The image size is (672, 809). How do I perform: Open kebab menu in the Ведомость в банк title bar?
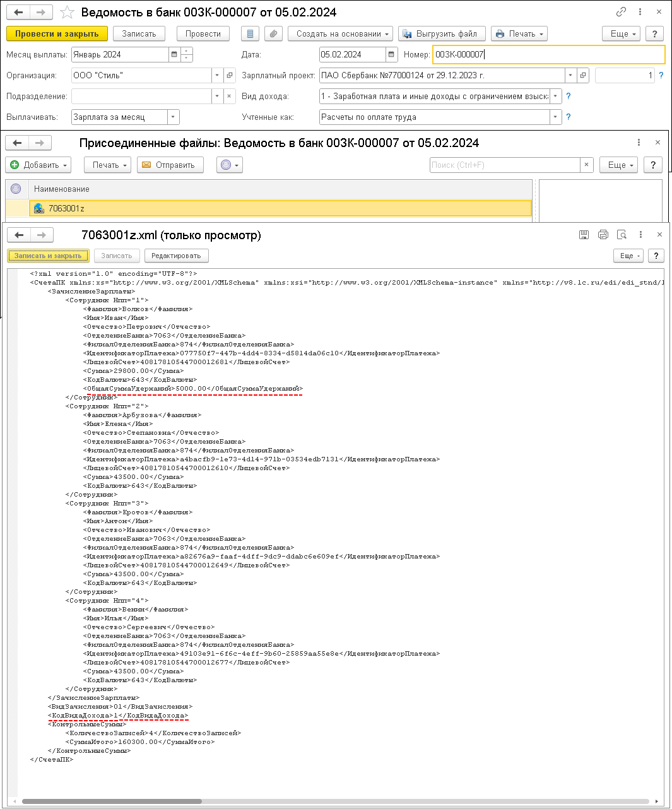[640, 12]
